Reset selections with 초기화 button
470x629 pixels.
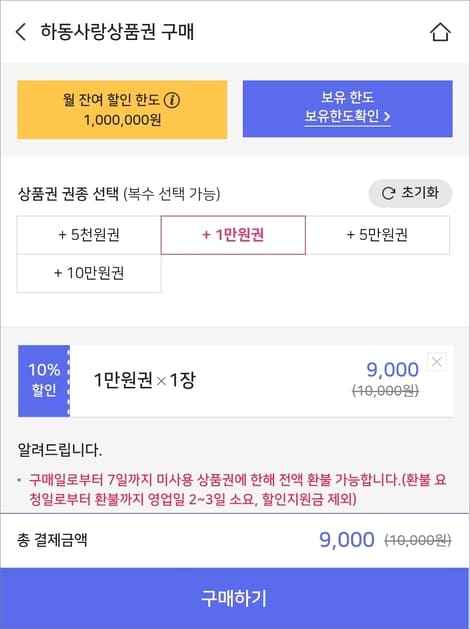(x=410, y=193)
